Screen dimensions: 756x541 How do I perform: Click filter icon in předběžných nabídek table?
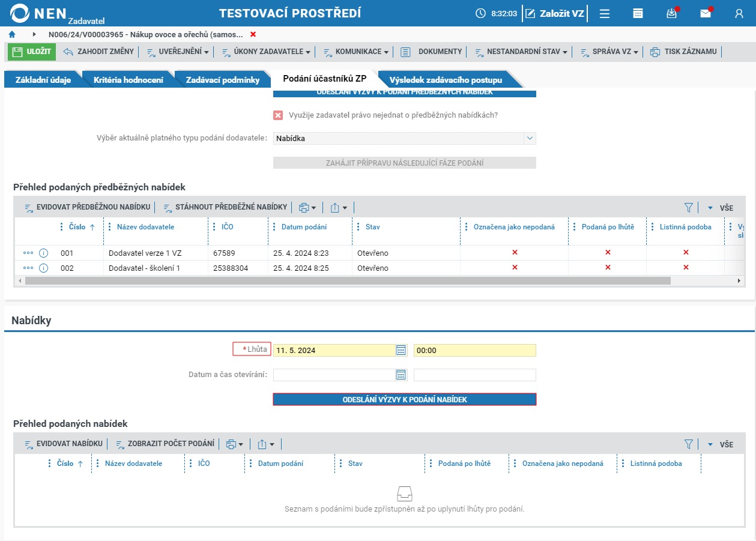689,207
